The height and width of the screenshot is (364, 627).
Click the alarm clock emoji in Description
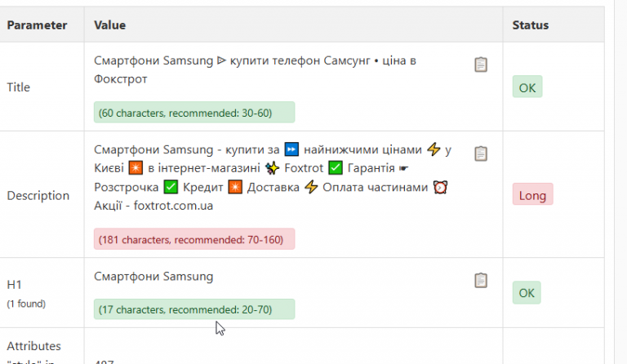click(x=440, y=187)
